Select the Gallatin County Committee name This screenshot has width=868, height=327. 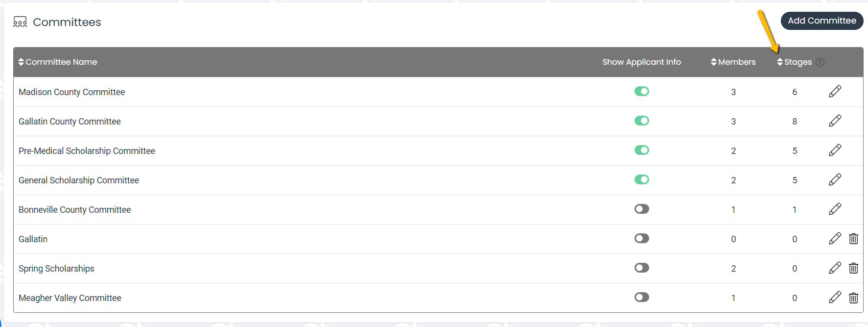tap(70, 122)
